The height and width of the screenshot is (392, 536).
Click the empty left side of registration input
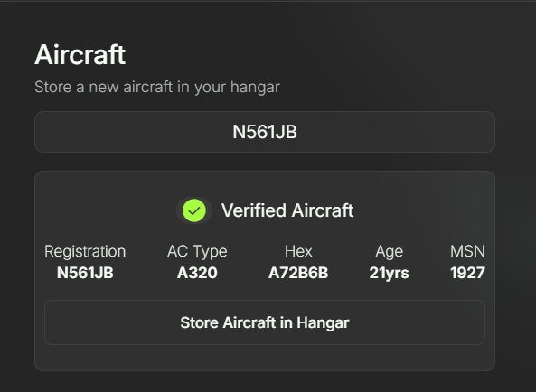(x=119, y=132)
